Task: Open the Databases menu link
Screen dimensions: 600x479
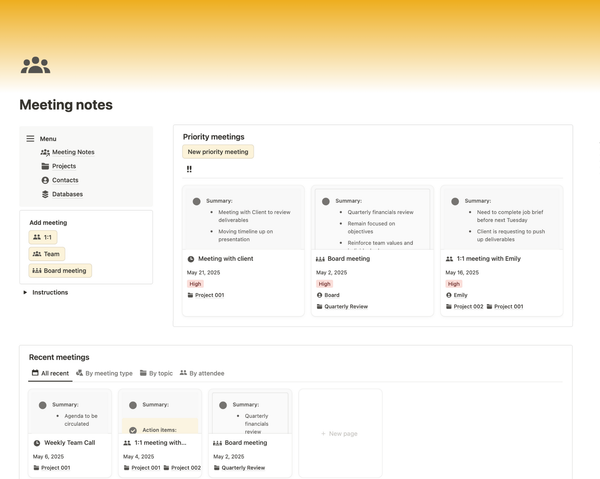Action: click(67, 194)
